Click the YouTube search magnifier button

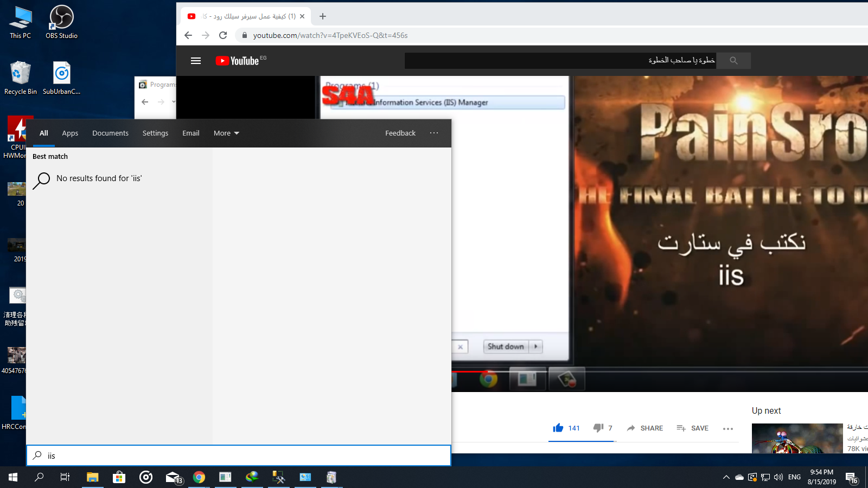(x=733, y=61)
